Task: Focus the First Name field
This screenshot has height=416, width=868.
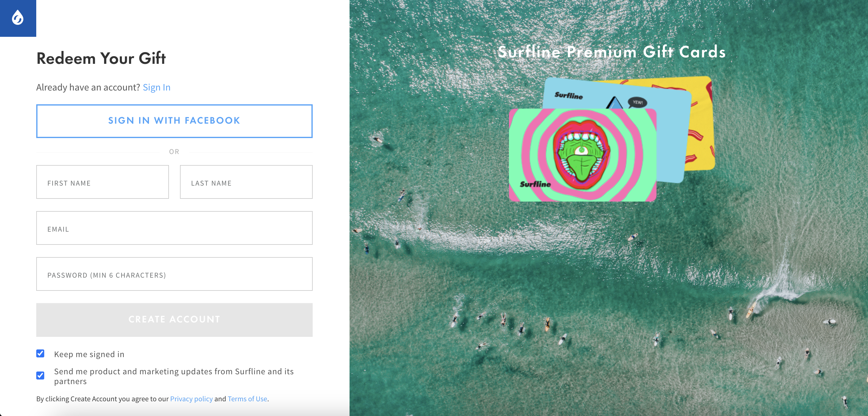Action: [103, 182]
